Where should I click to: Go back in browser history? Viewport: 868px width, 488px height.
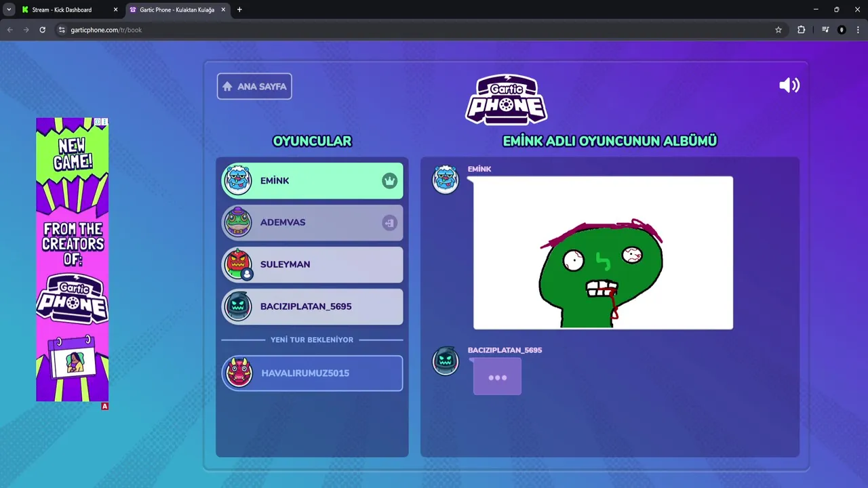point(9,30)
